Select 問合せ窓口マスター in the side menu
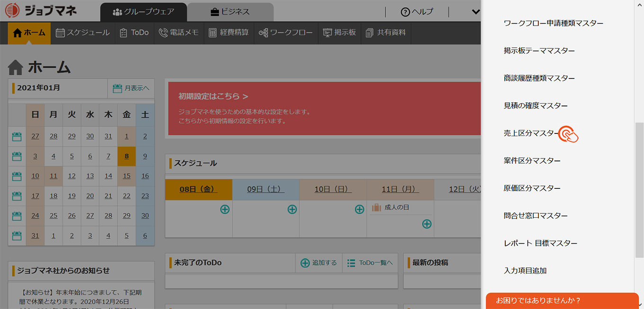The width and height of the screenshot is (644, 309). (536, 216)
